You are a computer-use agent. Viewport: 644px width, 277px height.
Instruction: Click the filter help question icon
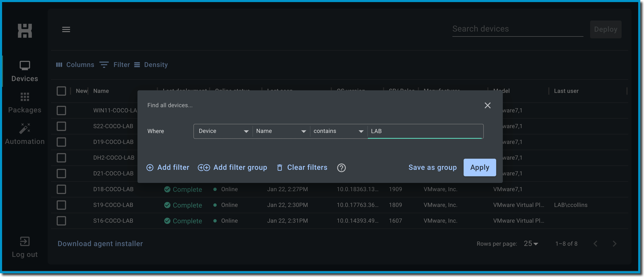point(341,168)
